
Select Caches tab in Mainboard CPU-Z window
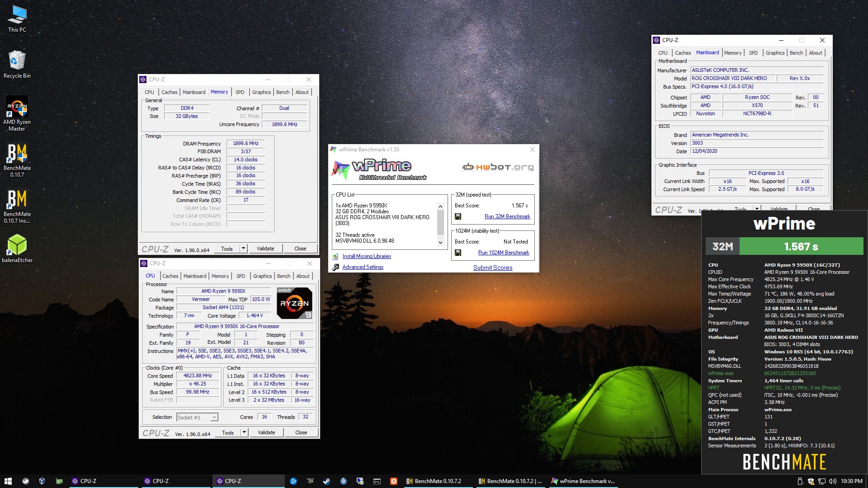683,53
